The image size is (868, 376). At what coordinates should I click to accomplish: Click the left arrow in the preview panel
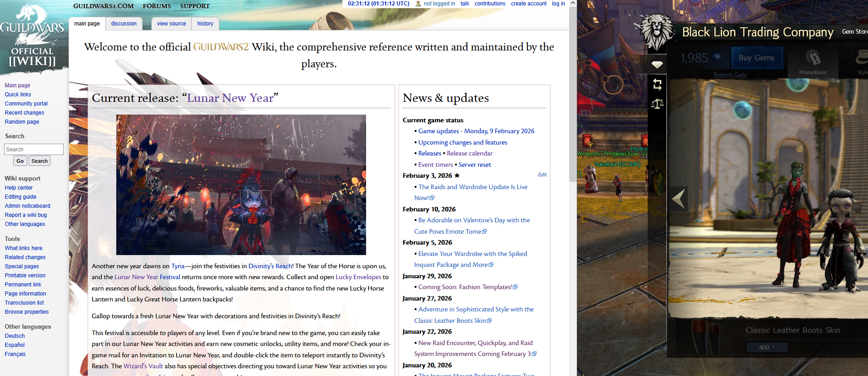click(x=679, y=199)
